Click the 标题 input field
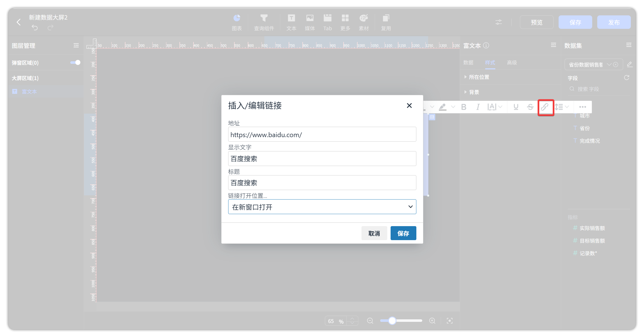The height and width of the screenshot is (335, 644). pos(322,182)
